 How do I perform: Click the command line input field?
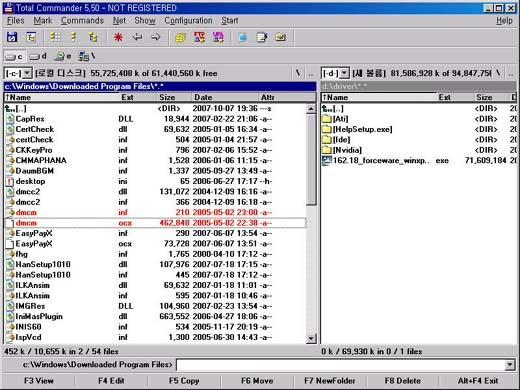tap(341, 365)
